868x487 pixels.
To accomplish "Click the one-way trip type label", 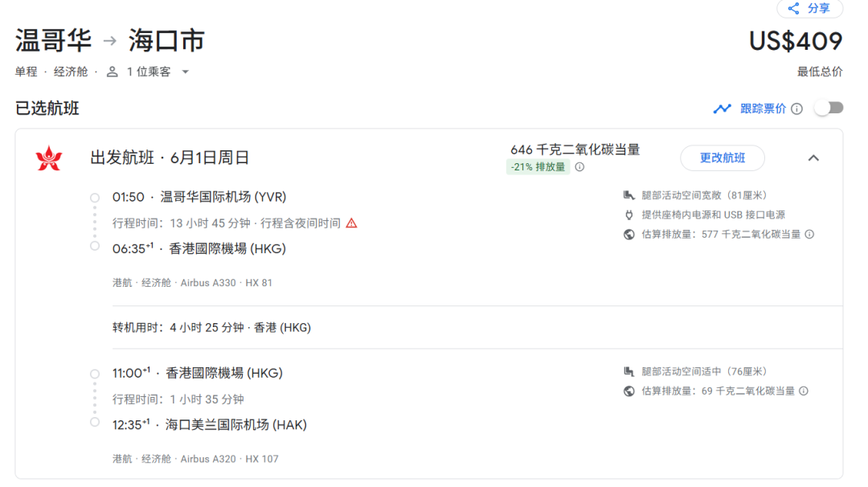I will [x=26, y=72].
